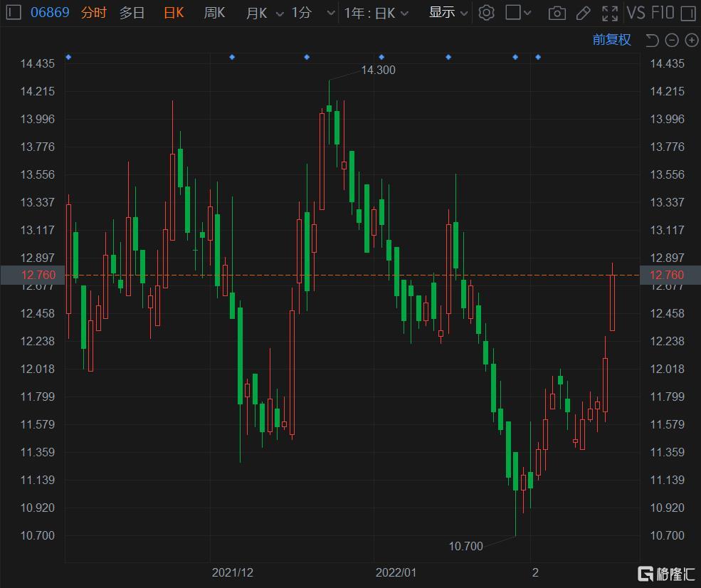Image resolution: width=701 pixels, height=588 pixels.
Task: Click the 前复权 adjustment link
Action: click(611, 40)
